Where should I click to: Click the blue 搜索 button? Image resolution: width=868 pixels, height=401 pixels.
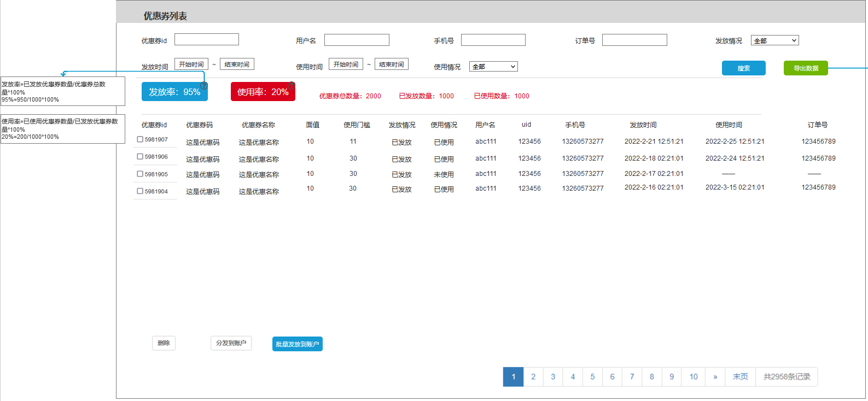point(744,68)
